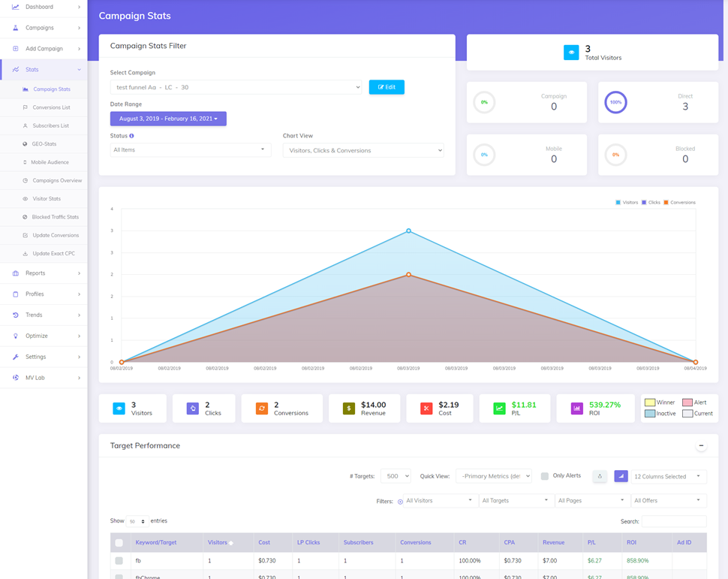Click the purple chart icon near column selector

point(621,476)
